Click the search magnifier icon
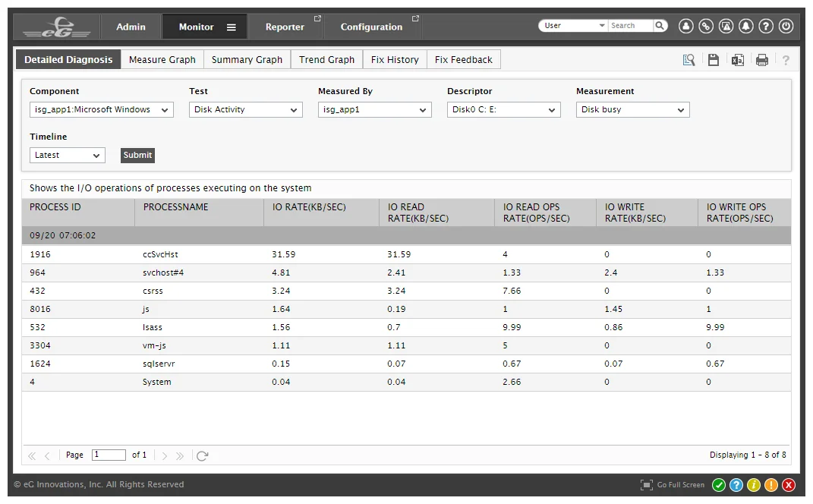The width and height of the screenshot is (813, 504). (x=660, y=25)
